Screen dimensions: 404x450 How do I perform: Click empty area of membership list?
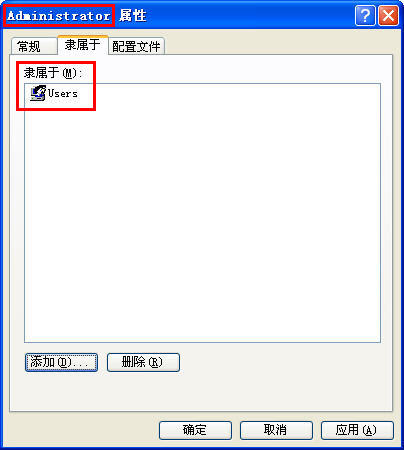pyautogui.click(x=202, y=217)
